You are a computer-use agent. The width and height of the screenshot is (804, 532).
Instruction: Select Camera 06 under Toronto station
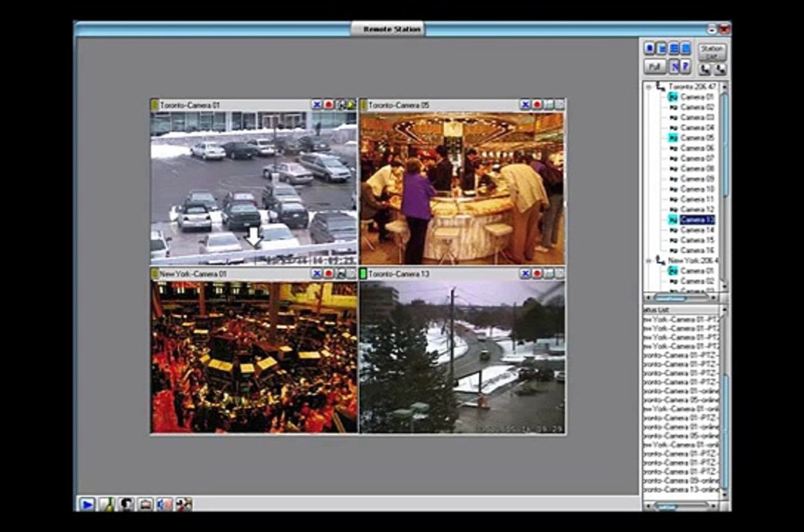coord(697,148)
